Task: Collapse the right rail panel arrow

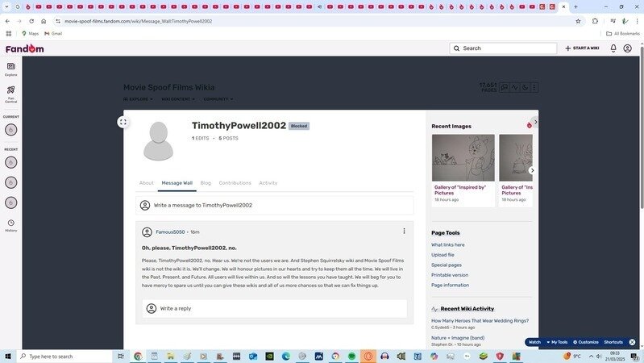Action: tap(535, 122)
